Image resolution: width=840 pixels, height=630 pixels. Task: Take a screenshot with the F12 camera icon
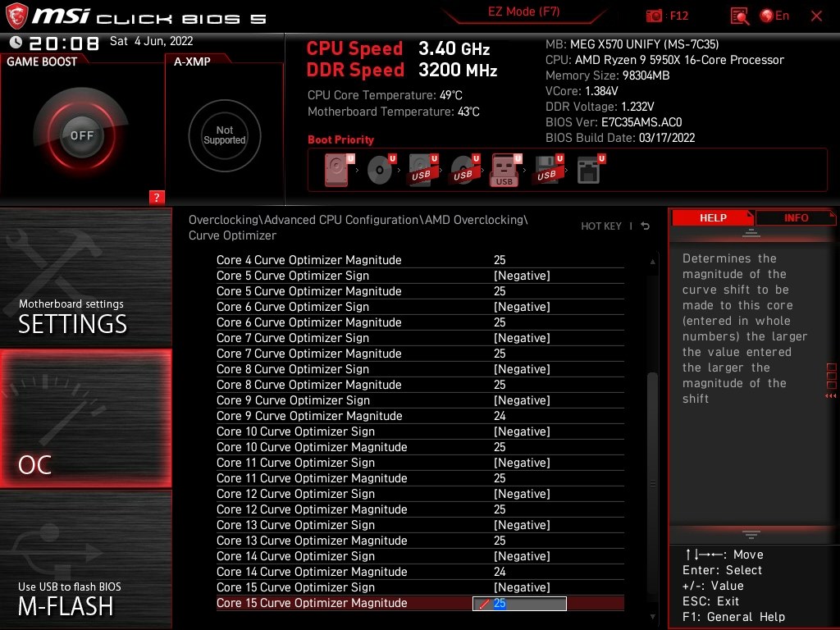(x=654, y=16)
